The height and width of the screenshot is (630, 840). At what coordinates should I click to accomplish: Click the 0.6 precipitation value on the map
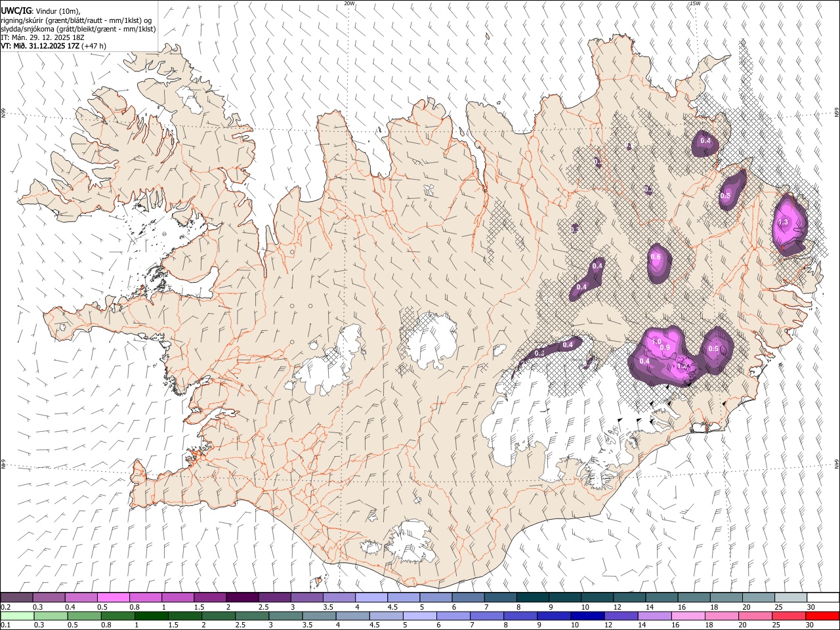656,257
